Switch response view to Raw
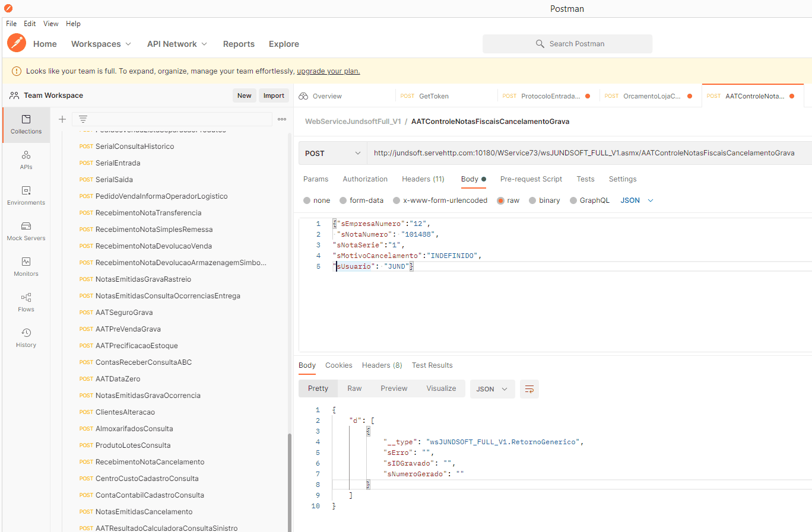This screenshot has width=812, height=532. click(354, 388)
